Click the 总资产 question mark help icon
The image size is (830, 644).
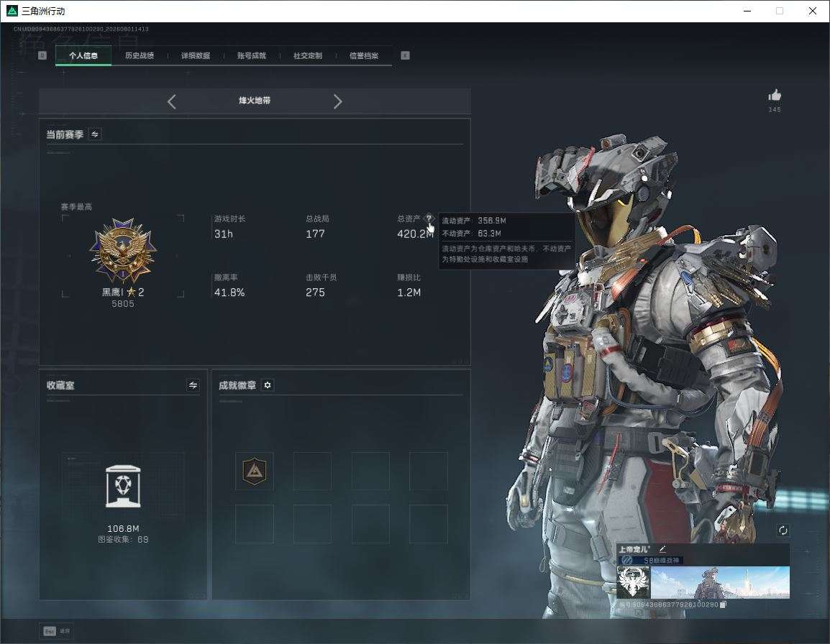[x=428, y=218]
